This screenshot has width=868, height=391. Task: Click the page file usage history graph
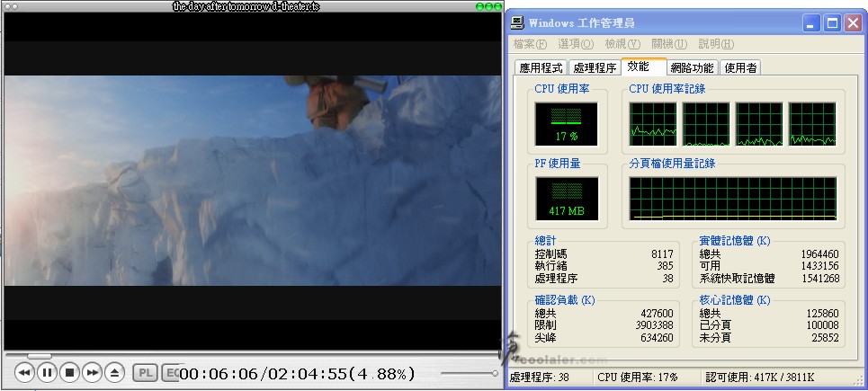[733, 199]
